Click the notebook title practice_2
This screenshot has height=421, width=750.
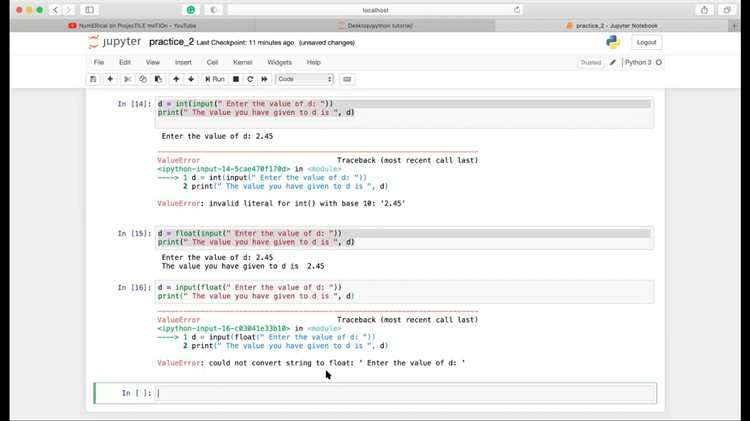point(171,42)
